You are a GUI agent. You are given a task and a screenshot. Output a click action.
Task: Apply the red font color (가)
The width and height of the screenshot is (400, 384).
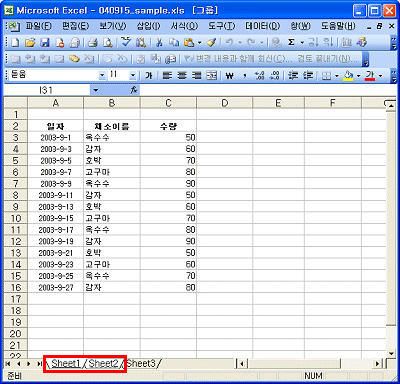pyautogui.click(x=370, y=76)
